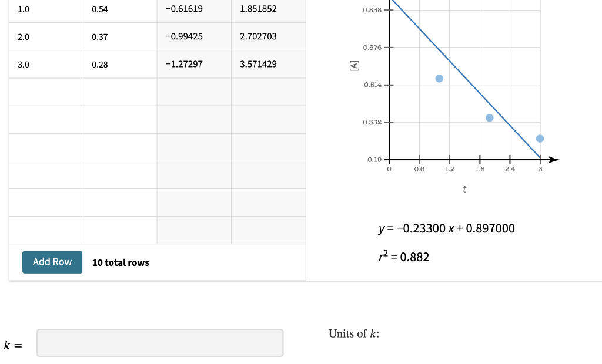
Task: Select the data point near t equals 2
Action: pyautogui.click(x=489, y=117)
